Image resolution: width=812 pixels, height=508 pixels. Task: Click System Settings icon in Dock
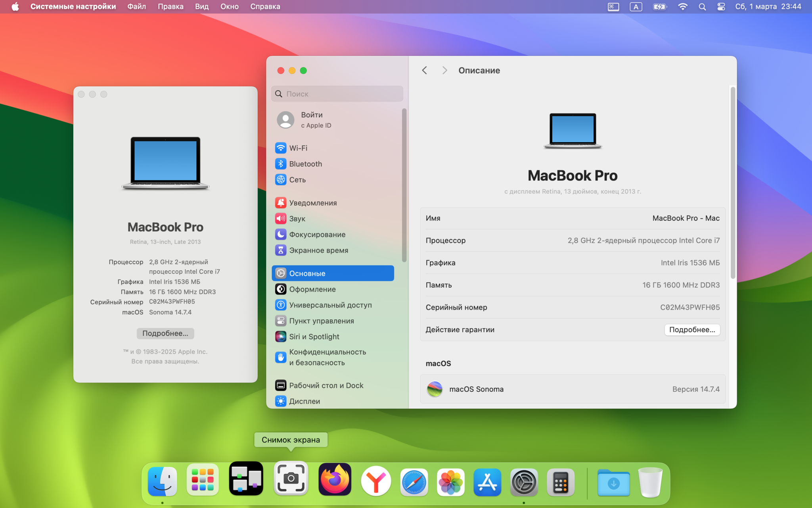pyautogui.click(x=524, y=482)
